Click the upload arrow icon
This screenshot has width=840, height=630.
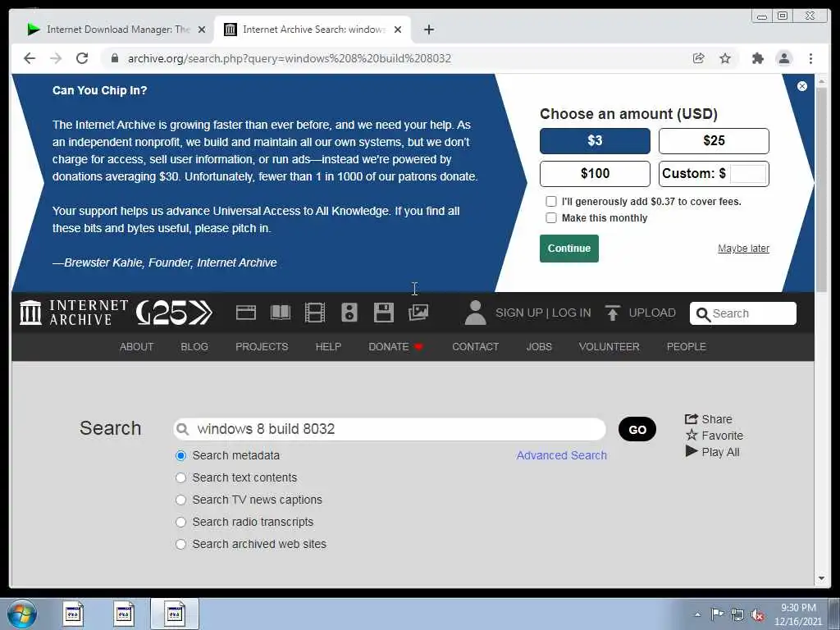click(612, 313)
